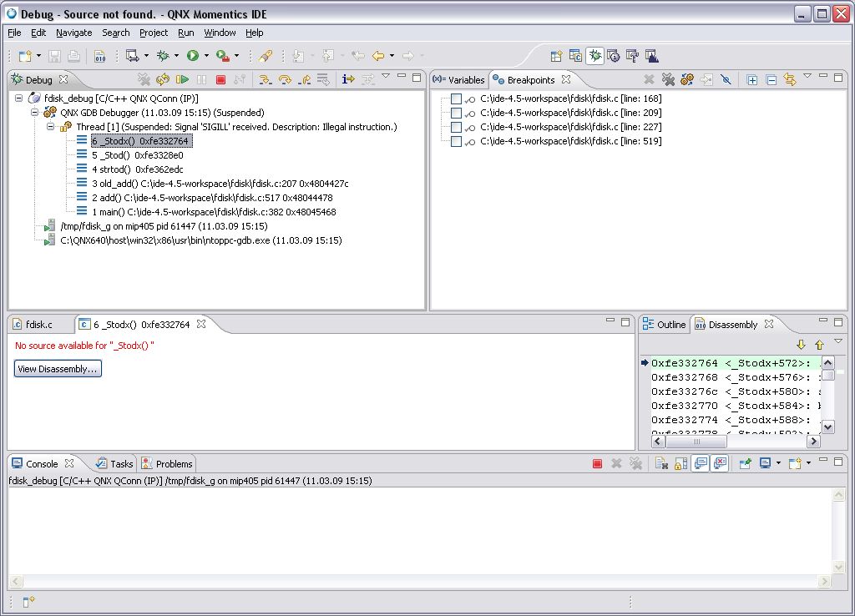Open the Run toolbar button dropdown arrow
This screenshot has width=855, height=616.
pyautogui.click(x=206, y=57)
